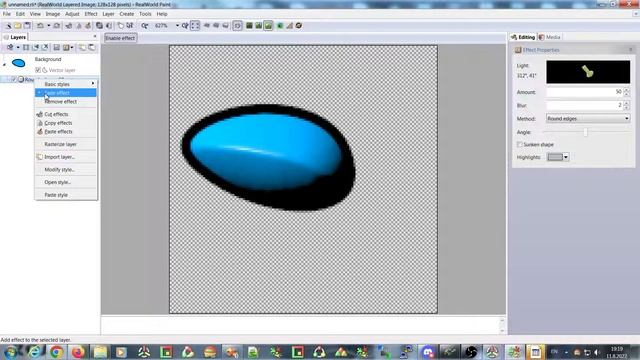640x360 pixels.
Task: Decrease the Blur value with down stepper
Action: point(627,108)
